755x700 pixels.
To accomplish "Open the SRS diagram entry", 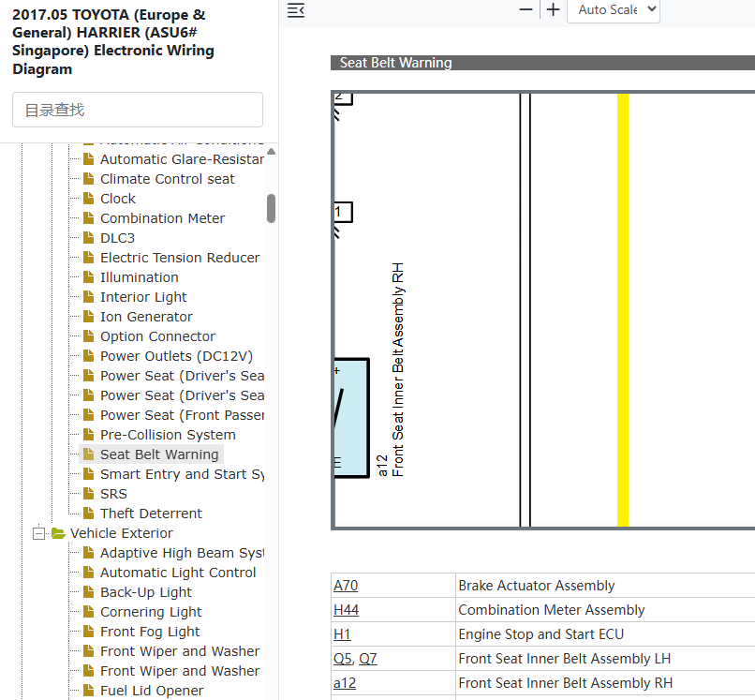I will [x=113, y=494].
